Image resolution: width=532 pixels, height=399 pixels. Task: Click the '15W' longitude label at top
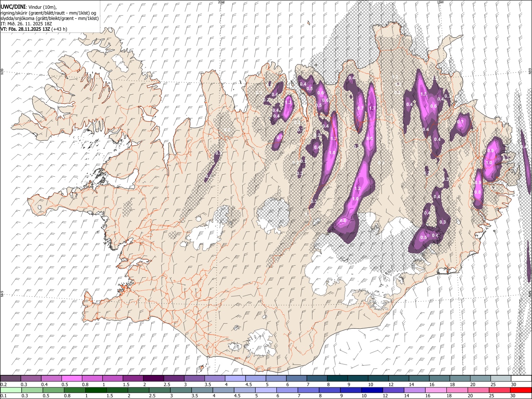point(440,2)
